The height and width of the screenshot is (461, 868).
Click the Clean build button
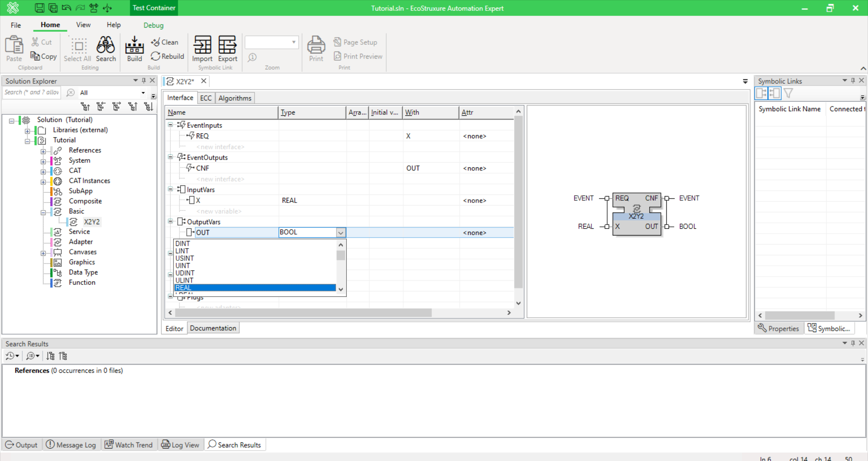[165, 42]
